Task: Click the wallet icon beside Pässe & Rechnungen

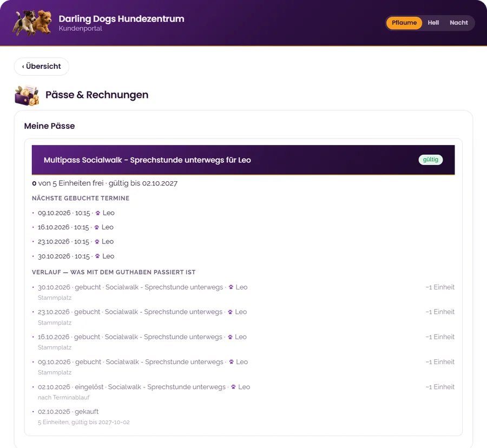Action: 27,95
